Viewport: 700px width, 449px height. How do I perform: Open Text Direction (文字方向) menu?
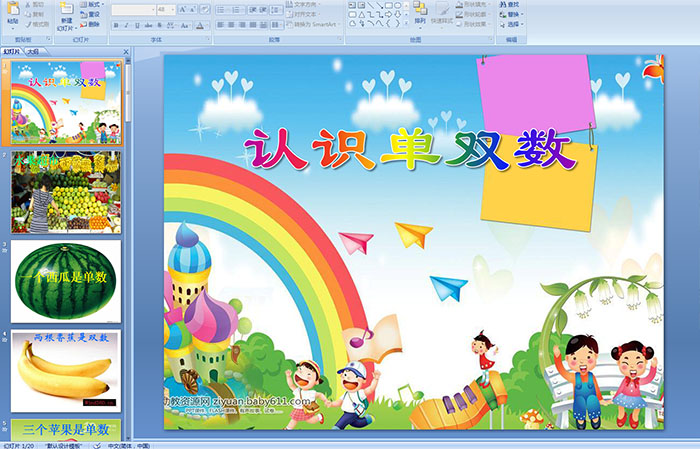pos(303,4)
